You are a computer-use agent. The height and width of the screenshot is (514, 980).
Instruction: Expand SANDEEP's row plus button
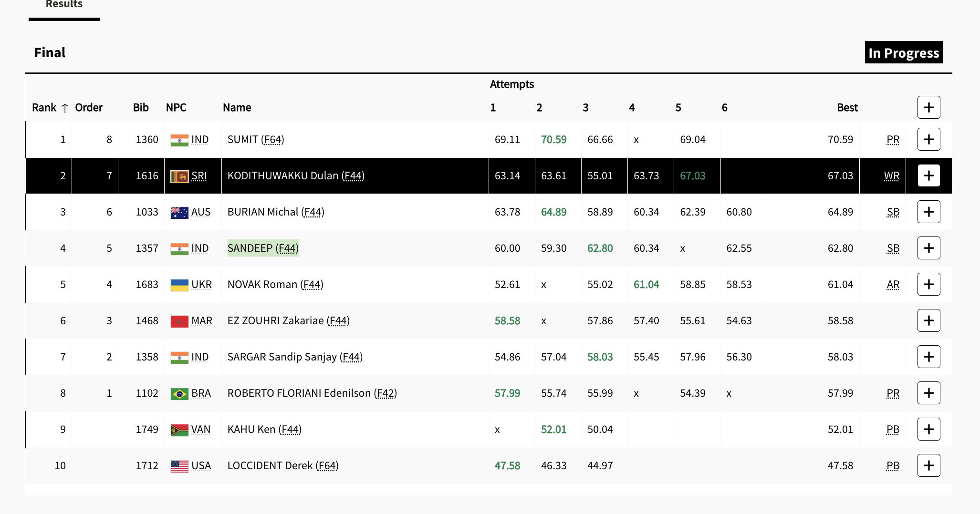(x=928, y=248)
